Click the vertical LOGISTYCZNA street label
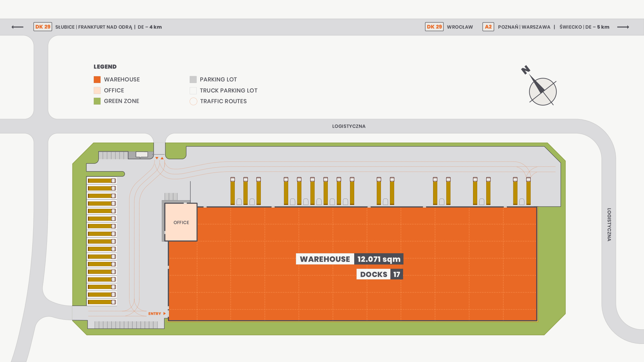The height and width of the screenshot is (362, 644). click(609, 224)
